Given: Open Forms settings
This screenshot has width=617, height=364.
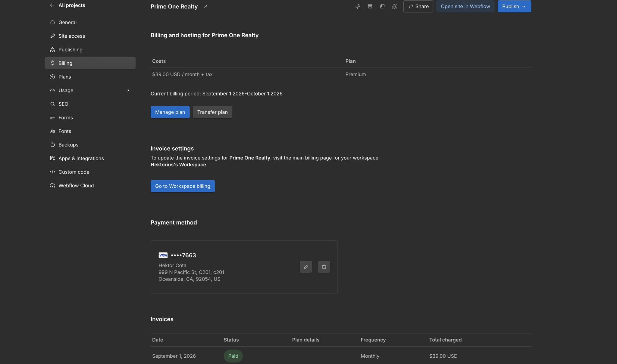Looking at the screenshot, I should (90, 117).
